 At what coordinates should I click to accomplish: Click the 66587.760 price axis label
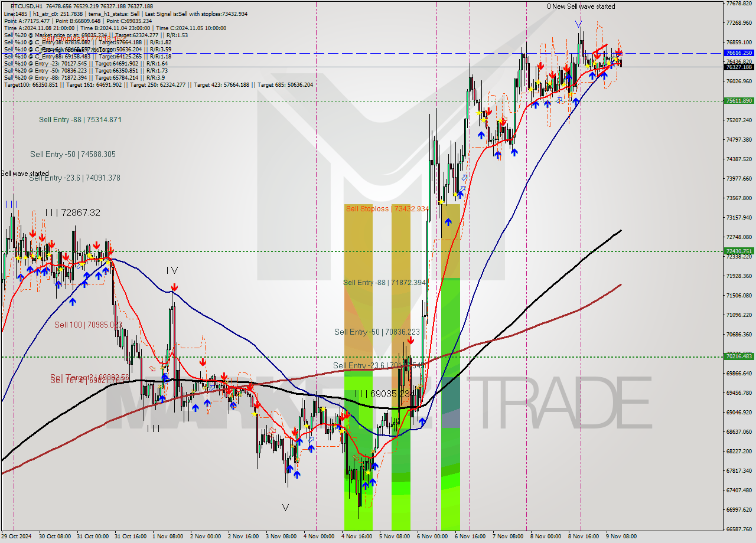click(x=739, y=529)
